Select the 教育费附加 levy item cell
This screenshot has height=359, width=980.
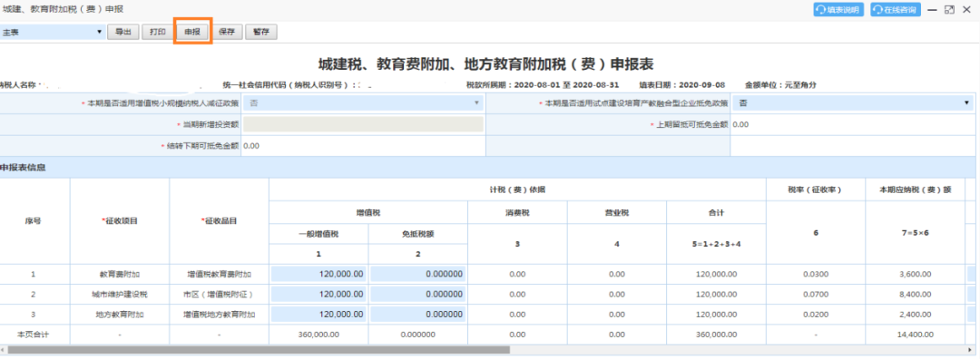120,274
